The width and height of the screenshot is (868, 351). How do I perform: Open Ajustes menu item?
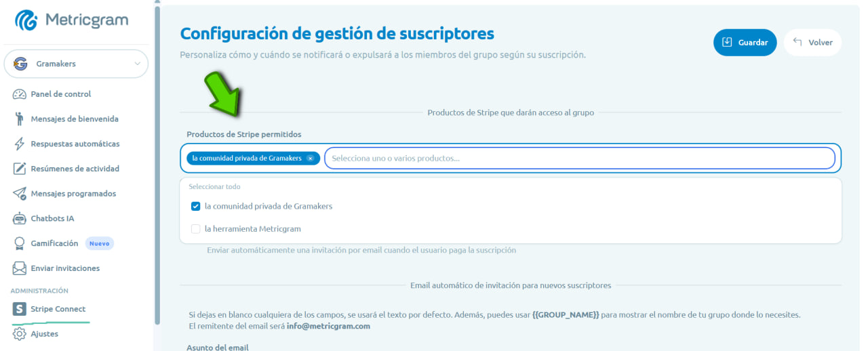[x=44, y=334]
